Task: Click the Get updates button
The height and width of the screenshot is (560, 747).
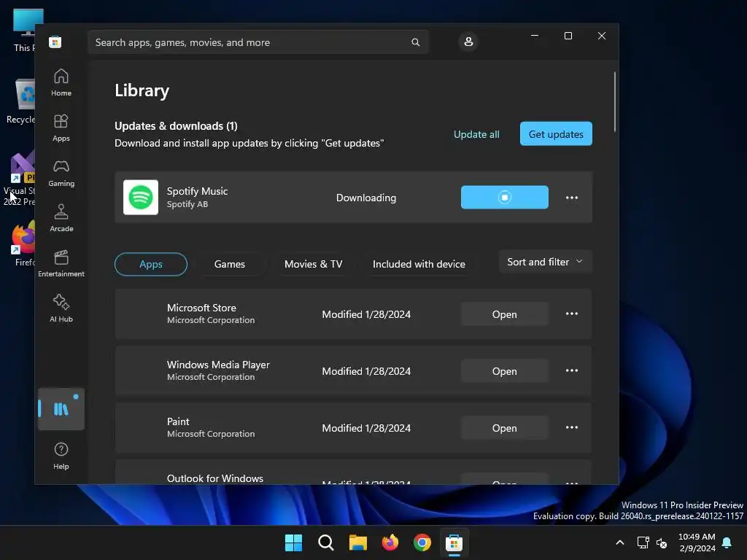Action: click(x=556, y=134)
